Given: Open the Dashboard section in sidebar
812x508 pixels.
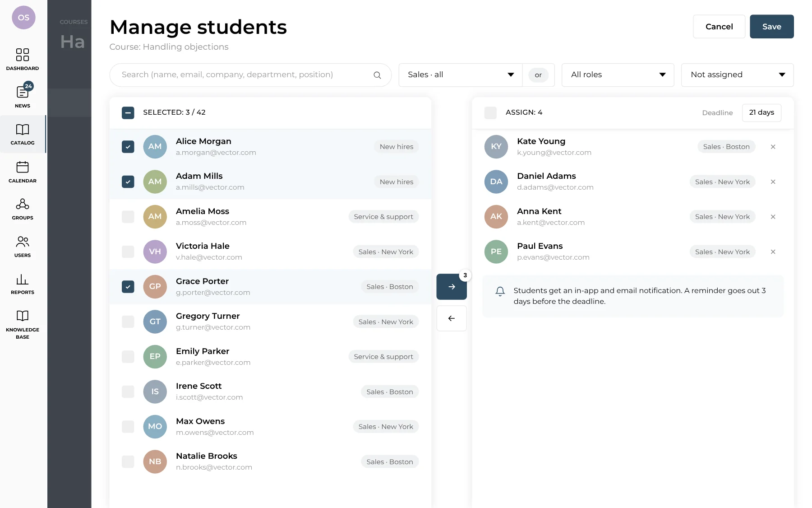Looking at the screenshot, I should tap(23, 59).
